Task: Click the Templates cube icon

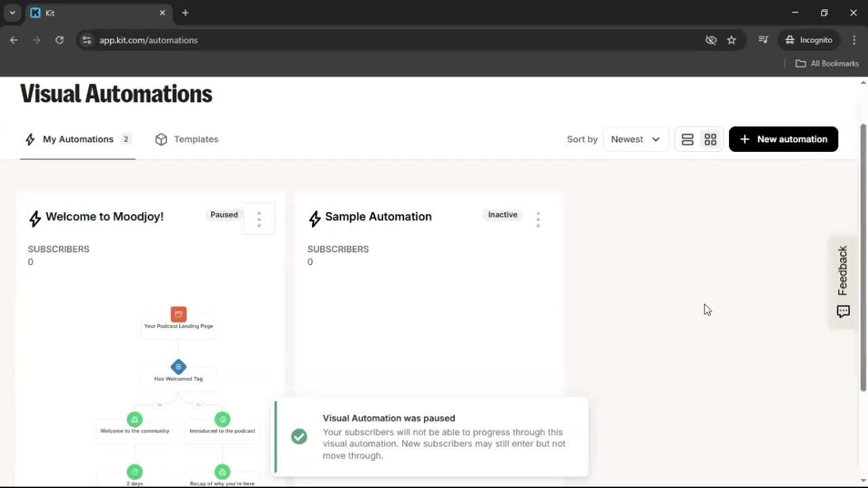Action: 161,139
